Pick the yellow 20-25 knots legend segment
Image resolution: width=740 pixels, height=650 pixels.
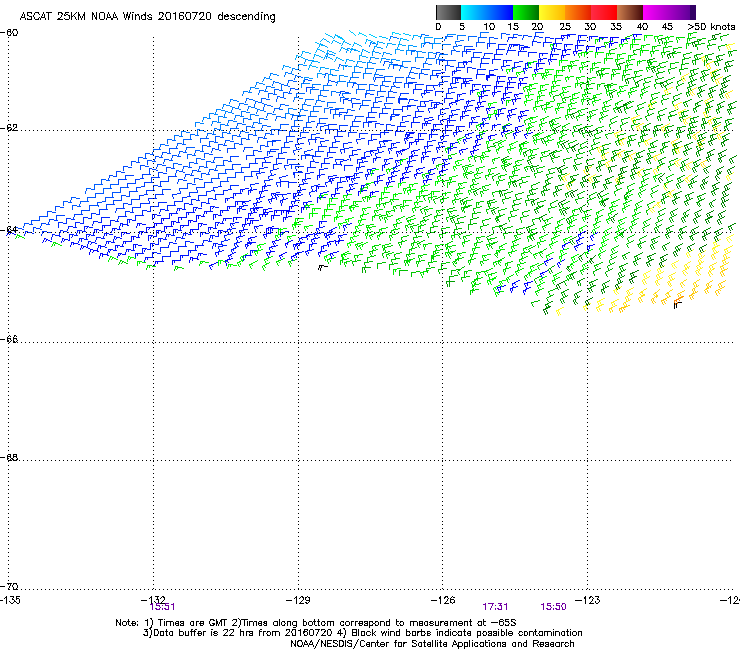(x=552, y=12)
